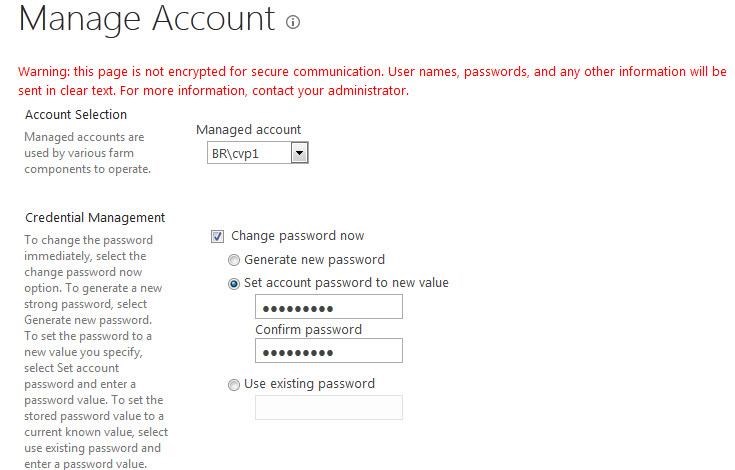Uncheck the Change password now checkbox
The height and width of the screenshot is (470, 735).
click(x=218, y=236)
